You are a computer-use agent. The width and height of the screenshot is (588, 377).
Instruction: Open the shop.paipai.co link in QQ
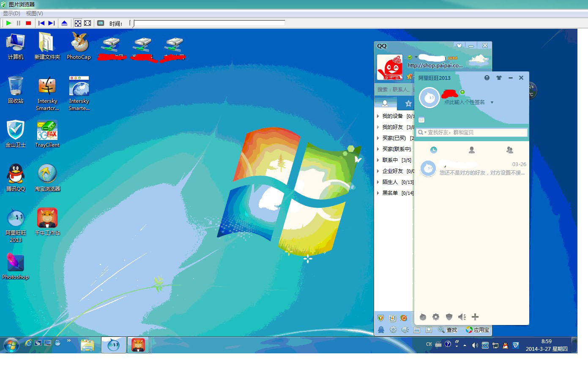coord(435,66)
